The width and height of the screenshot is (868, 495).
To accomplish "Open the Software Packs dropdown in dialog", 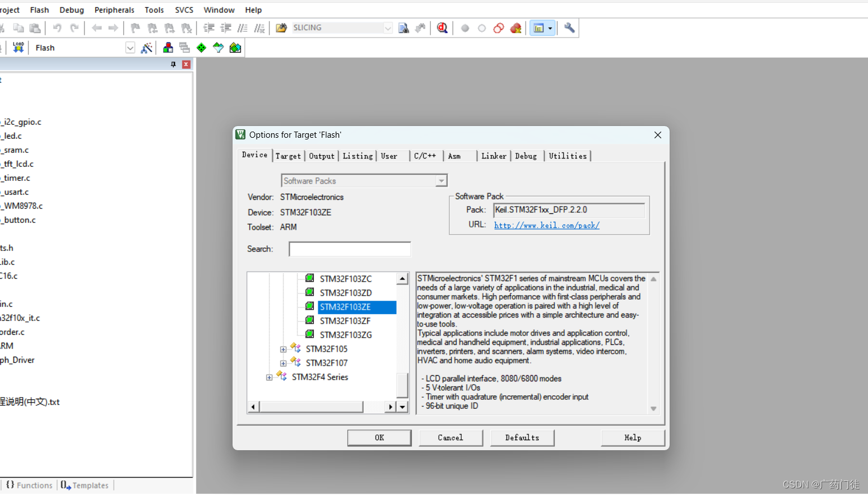I will tap(442, 181).
